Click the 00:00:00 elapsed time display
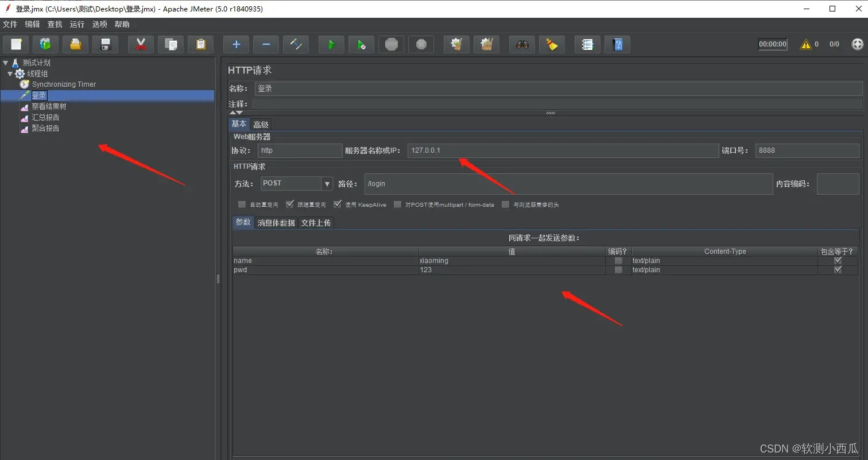868x460 pixels. 773,44
